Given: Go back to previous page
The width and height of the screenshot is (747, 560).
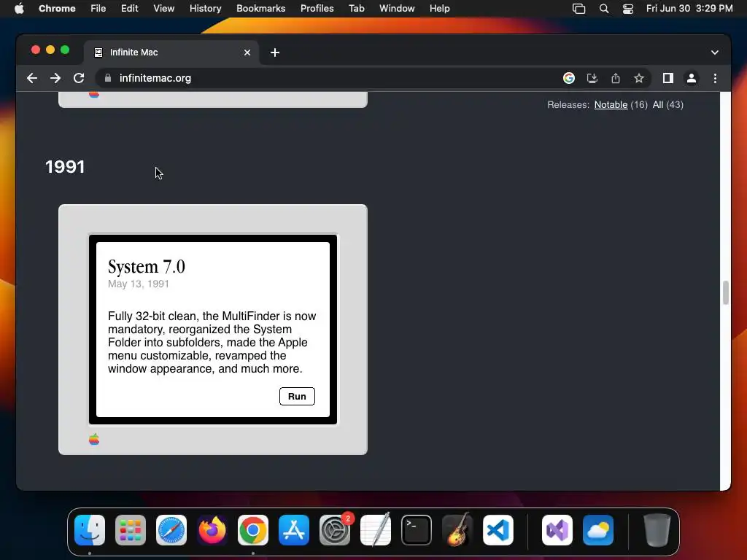Looking at the screenshot, I should pyautogui.click(x=32, y=78).
